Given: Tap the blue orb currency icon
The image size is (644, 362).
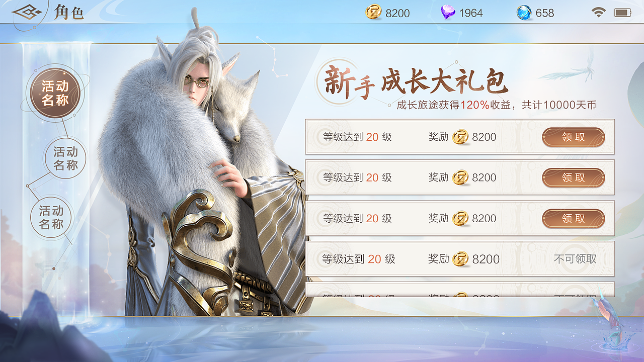Looking at the screenshot, I should [524, 13].
